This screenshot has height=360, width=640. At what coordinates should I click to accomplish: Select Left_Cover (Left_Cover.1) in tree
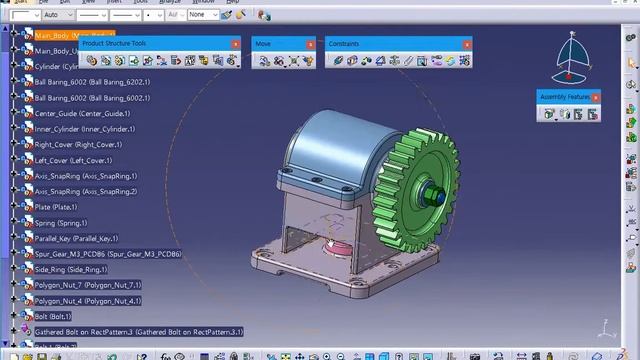coord(73,160)
